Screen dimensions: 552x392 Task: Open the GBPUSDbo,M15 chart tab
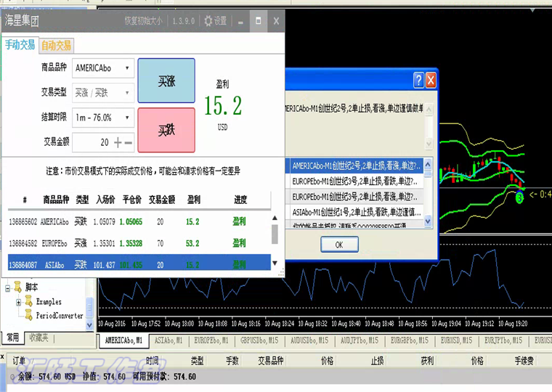click(259, 340)
